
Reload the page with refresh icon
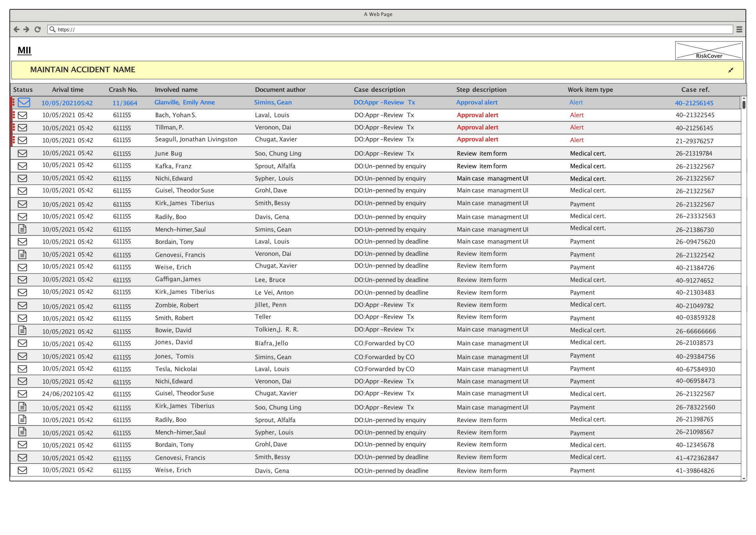38,29
